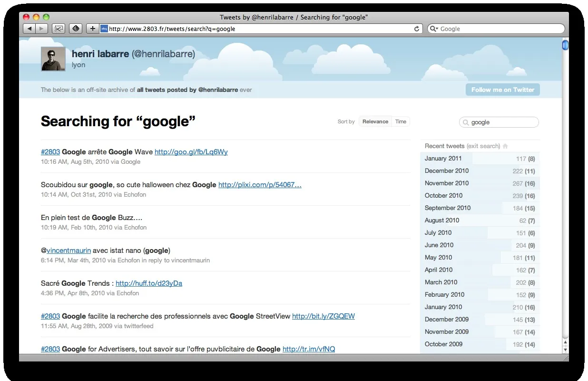
Task: Go back with the browser back arrow
Action: [29, 29]
